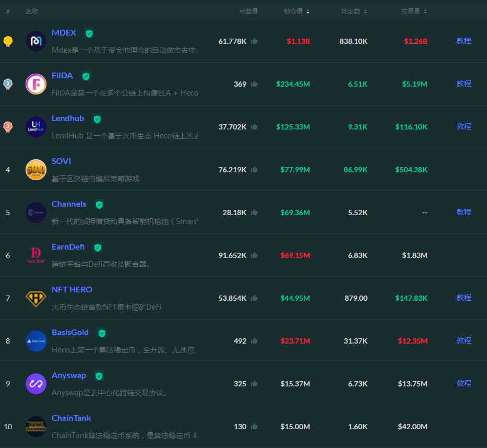Click the BasisGold project logo
The image size is (487, 448).
point(35,341)
